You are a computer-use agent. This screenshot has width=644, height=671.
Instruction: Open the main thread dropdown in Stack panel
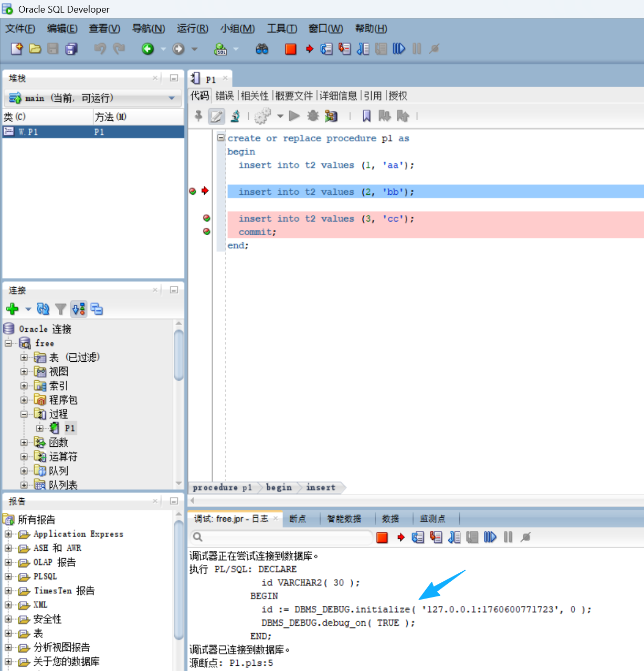[x=172, y=98]
